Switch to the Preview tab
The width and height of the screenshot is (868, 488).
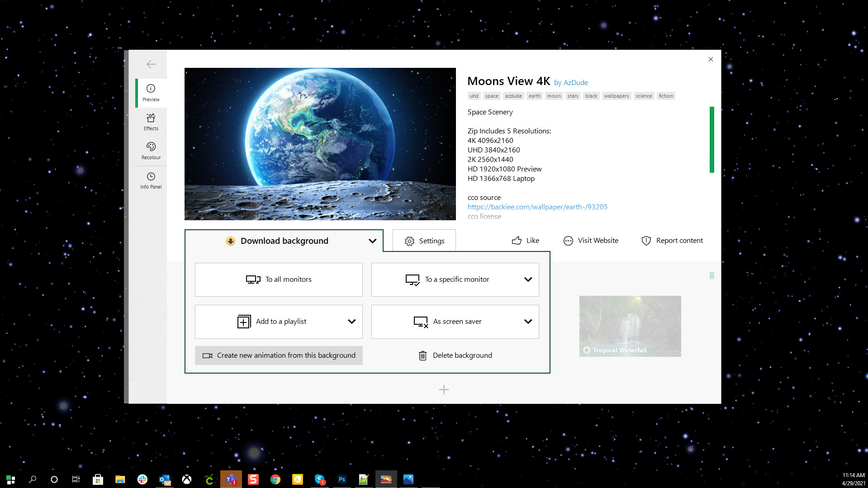click(151, 93)
